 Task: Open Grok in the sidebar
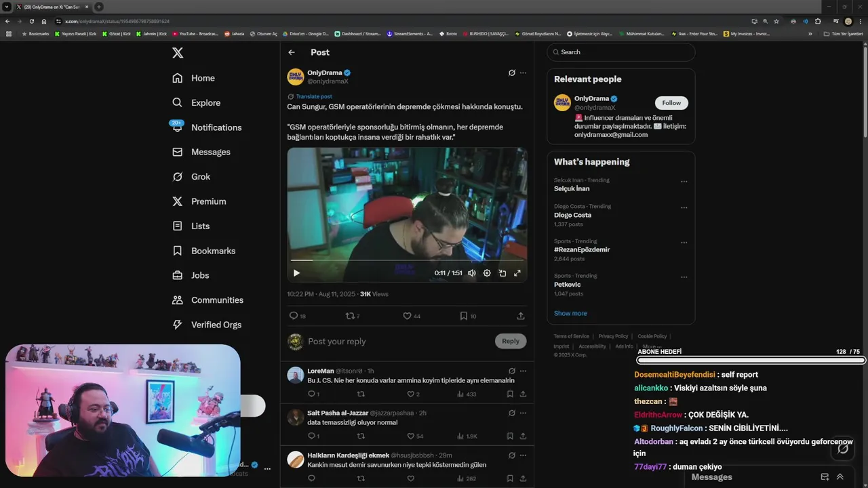click(x=191, y=177)
